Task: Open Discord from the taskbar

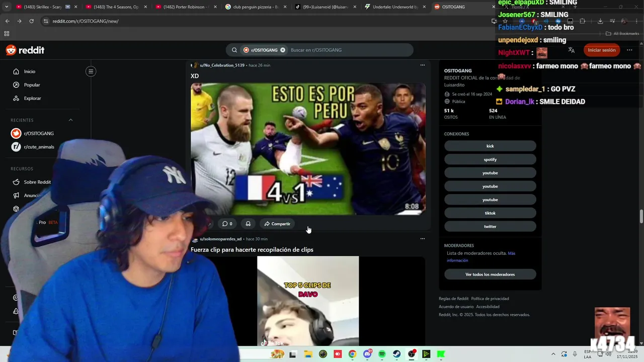Action: point(367,354)
